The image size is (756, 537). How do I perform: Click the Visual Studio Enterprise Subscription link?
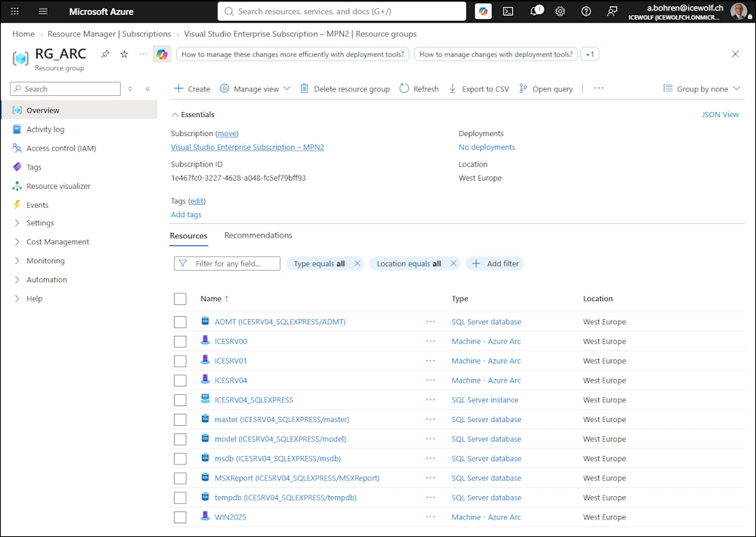click(x=247, y=147)
